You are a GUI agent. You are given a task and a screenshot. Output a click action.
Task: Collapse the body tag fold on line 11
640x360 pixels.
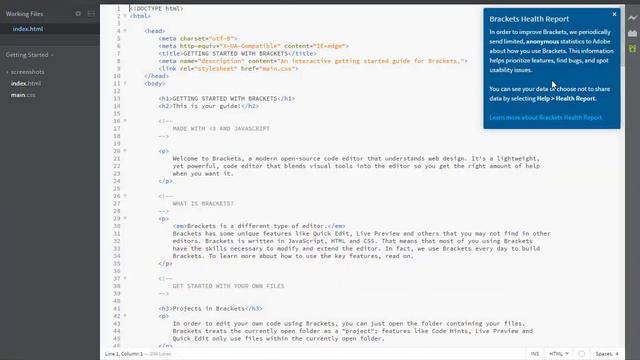tap(125, 83)
